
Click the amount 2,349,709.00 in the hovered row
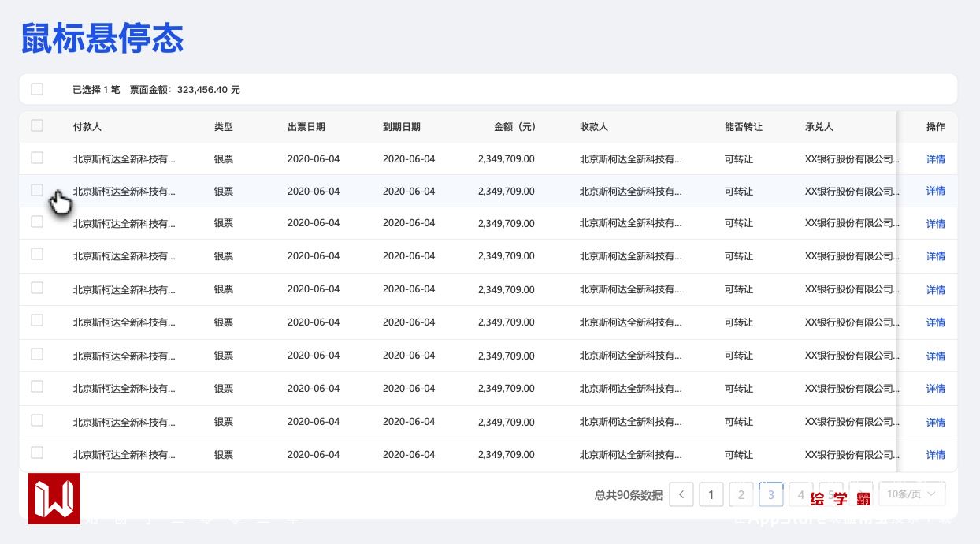tap(507, 192)
